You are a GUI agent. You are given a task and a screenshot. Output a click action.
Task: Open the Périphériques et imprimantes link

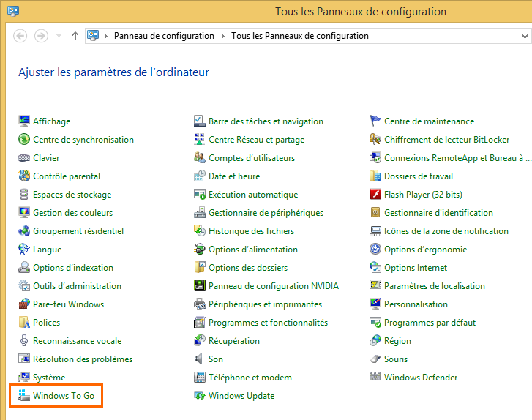pos(266,304)
